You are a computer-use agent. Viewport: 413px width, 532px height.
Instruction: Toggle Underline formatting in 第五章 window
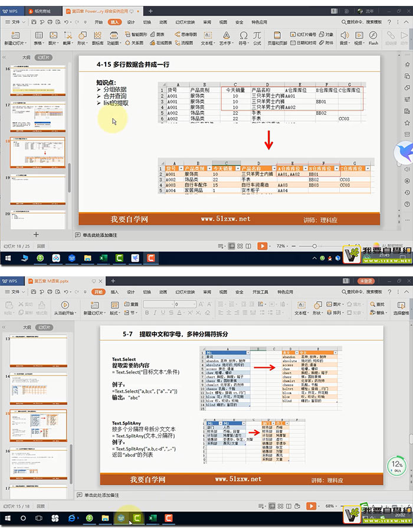point(163,313)
